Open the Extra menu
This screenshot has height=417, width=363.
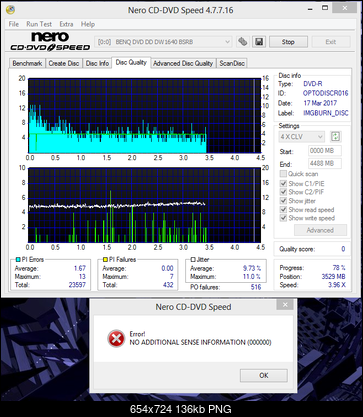pos(66,24)
